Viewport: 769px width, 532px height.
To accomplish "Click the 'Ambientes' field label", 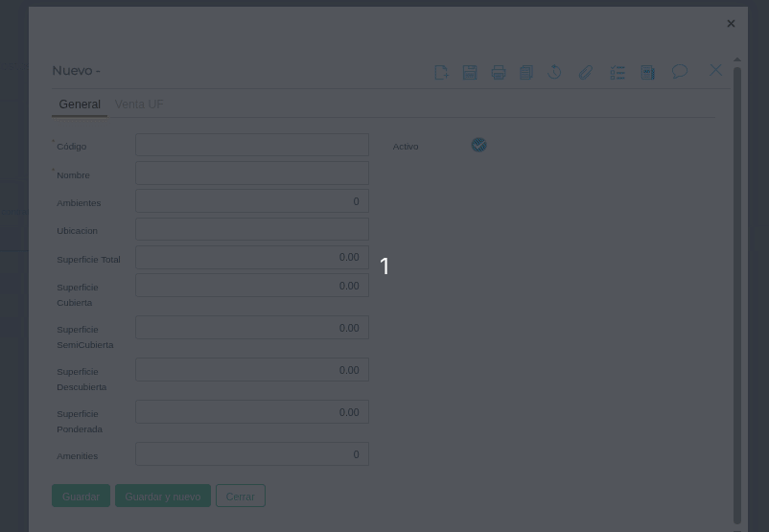I will pos(79,203).
